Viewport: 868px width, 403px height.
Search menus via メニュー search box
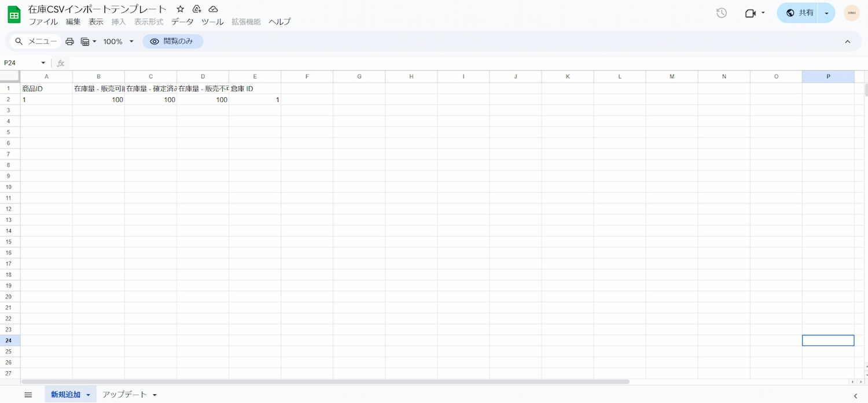[36, 42]
